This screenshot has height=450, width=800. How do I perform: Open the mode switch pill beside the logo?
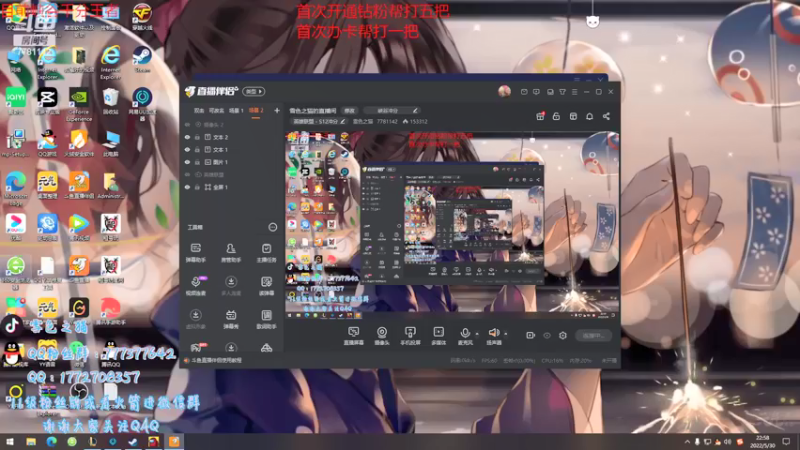[x=254, y=91]
